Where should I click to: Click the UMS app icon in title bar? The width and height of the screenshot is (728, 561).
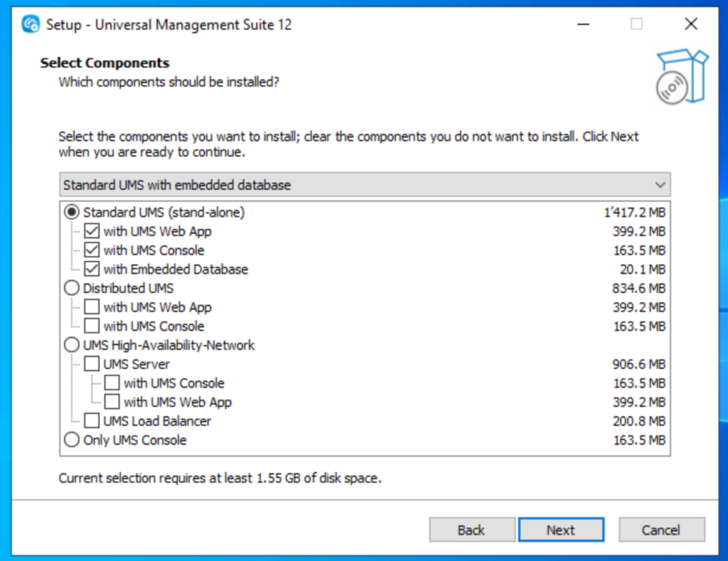click(x=31, y=24)
